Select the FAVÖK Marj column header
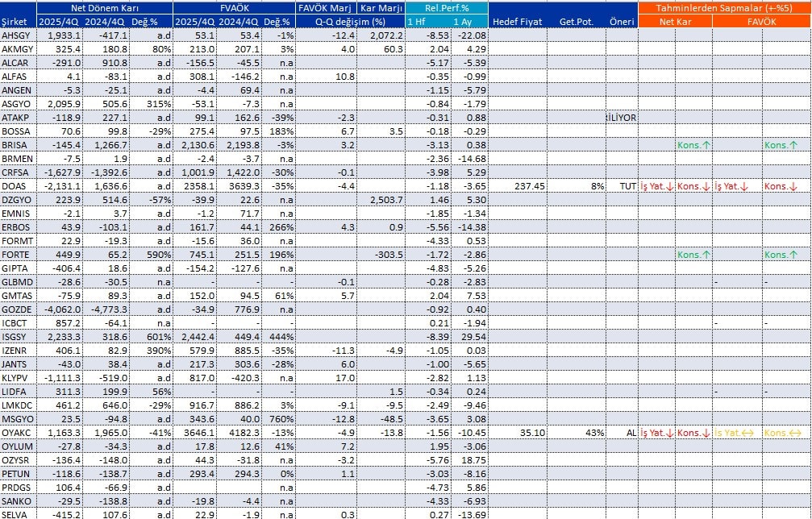 [326, 8]
